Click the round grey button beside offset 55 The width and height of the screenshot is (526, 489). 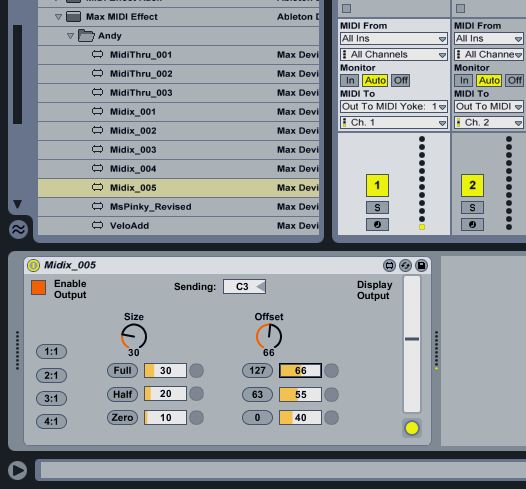point(331,394)
